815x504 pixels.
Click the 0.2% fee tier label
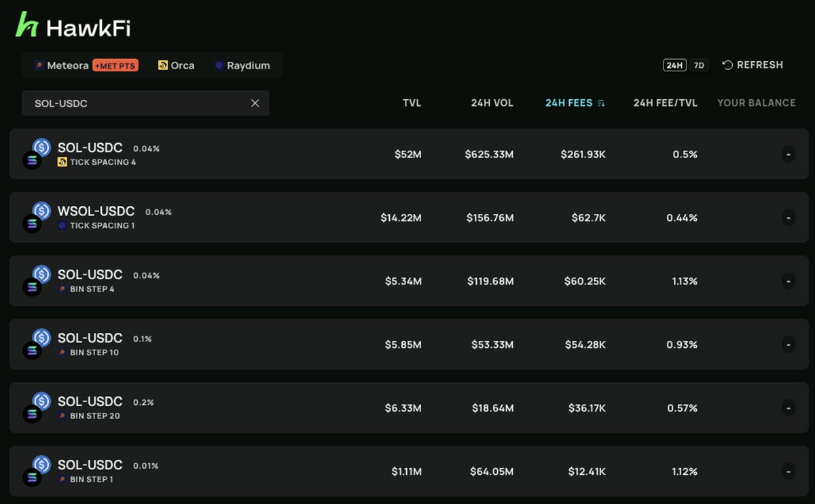(x=143, y=402)
